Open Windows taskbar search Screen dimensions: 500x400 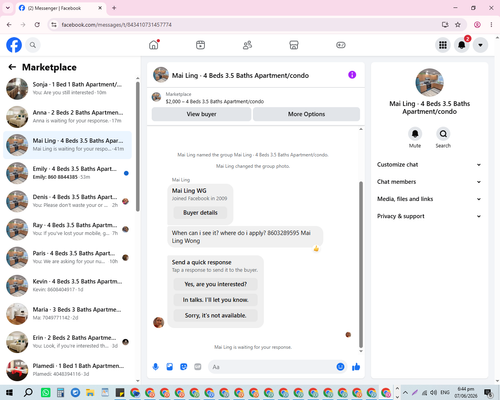pos(28,392)
